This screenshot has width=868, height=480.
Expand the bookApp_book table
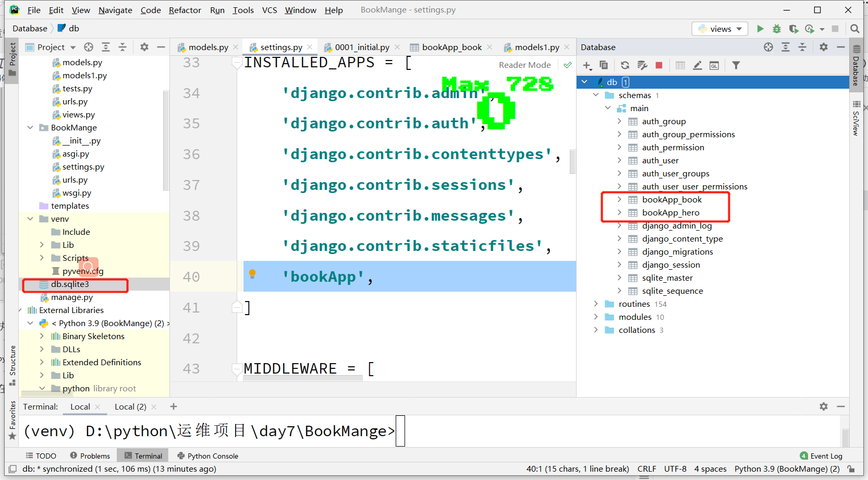click(619, 199)
